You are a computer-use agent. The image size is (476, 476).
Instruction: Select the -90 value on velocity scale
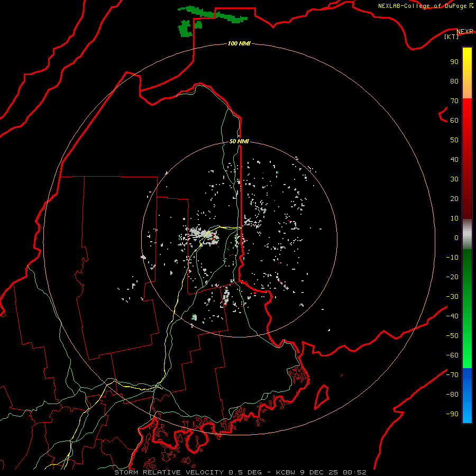tap(452, 414)
